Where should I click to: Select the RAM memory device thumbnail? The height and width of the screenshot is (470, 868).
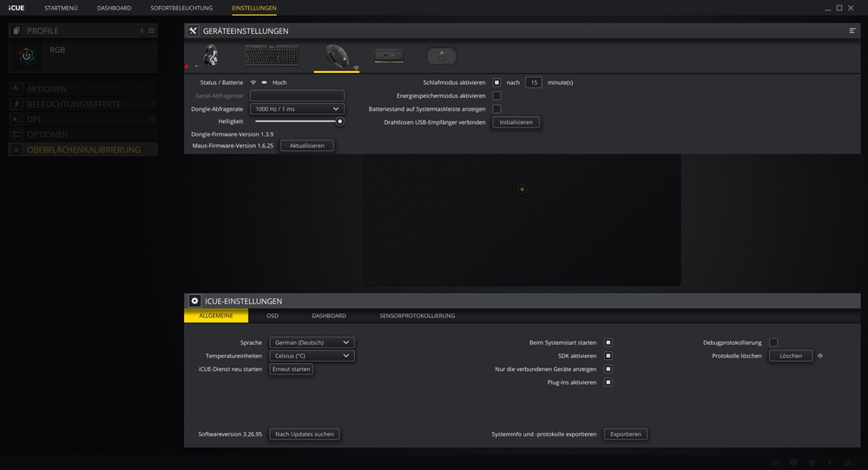(389, 55)
